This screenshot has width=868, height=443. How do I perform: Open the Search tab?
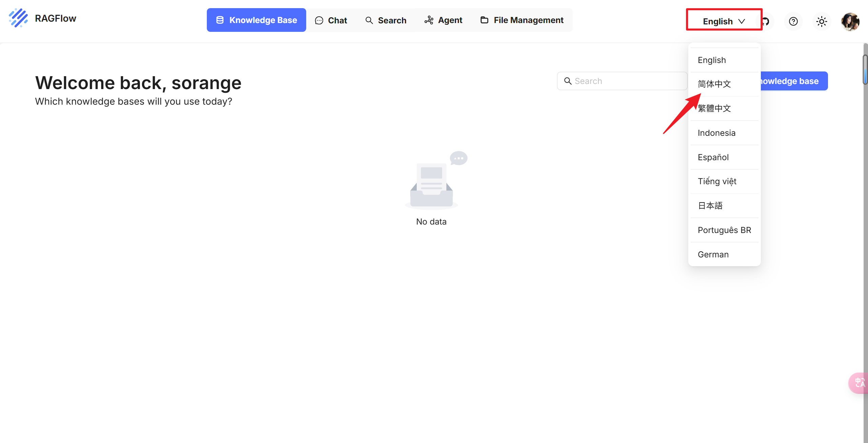386,20
